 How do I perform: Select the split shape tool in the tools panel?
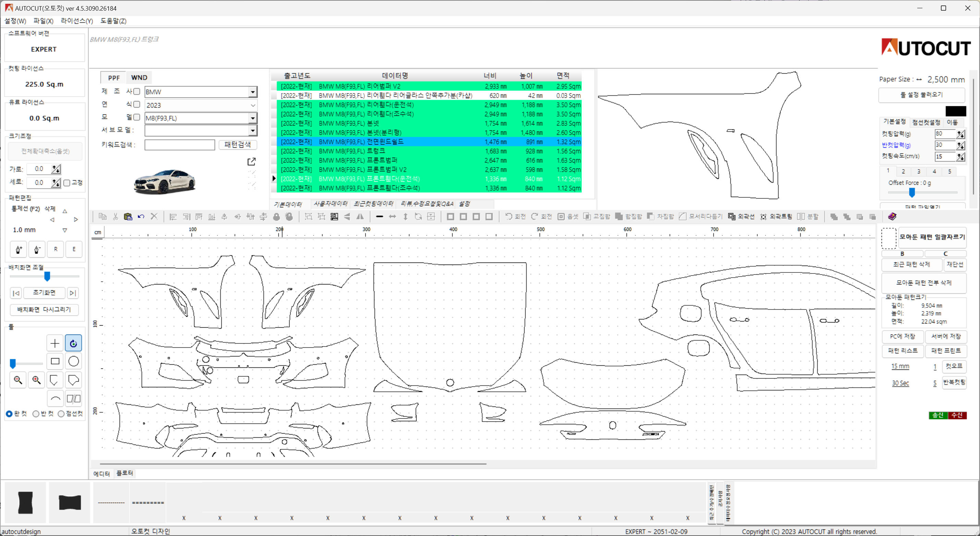point(73,398)
